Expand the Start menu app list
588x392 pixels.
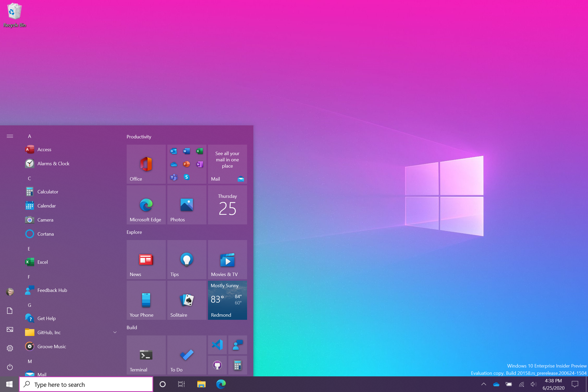tap(10, 136)
